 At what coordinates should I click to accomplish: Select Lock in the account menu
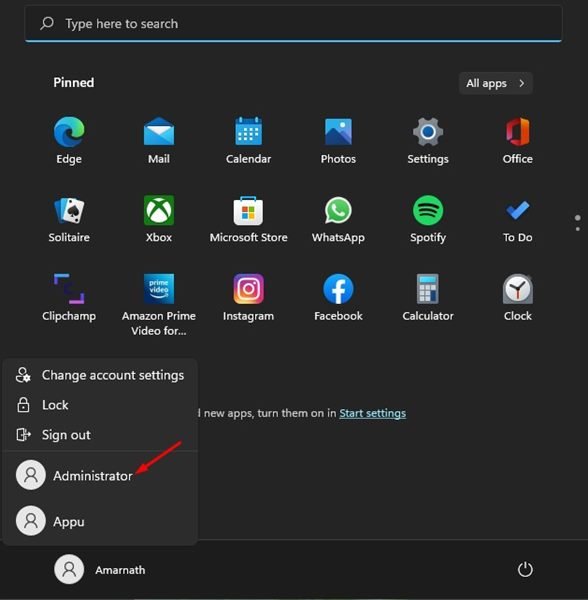[x=100, y=405]
